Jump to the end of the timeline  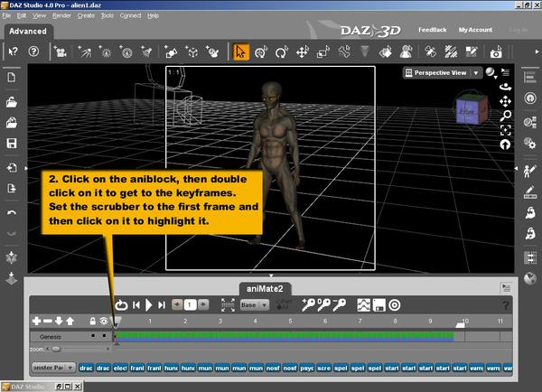pyautogui.click(x=161, y=305)
